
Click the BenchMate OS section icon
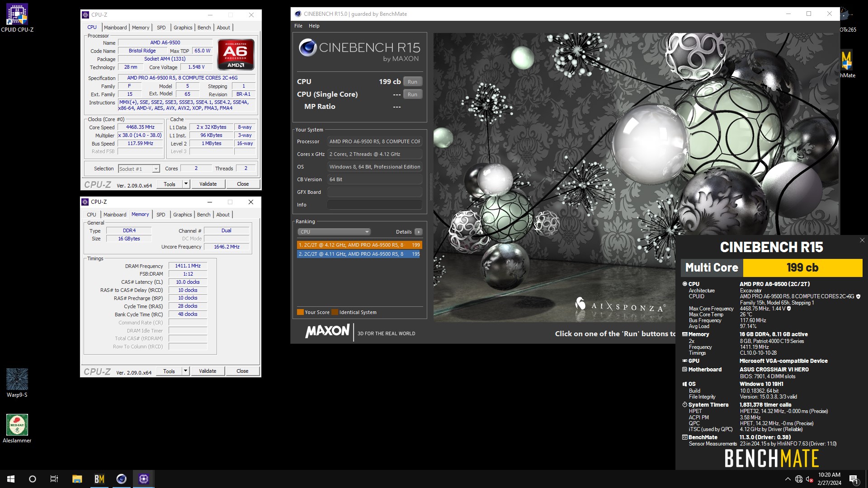[x=684, y=384]
